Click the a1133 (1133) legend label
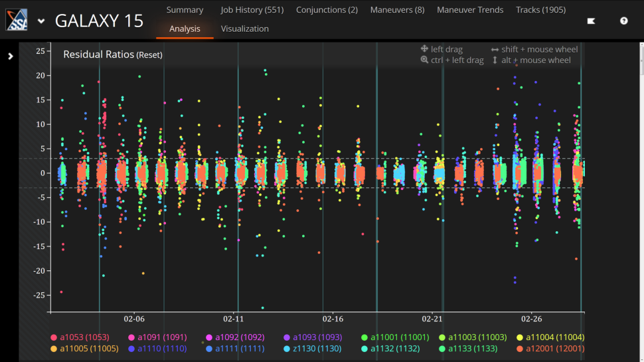This screenshot has height=362, width=644. (473, 349)
